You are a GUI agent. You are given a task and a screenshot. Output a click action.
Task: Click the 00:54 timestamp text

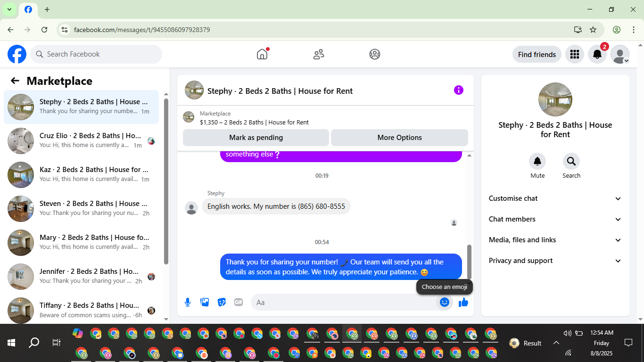(x=322, y=242)
